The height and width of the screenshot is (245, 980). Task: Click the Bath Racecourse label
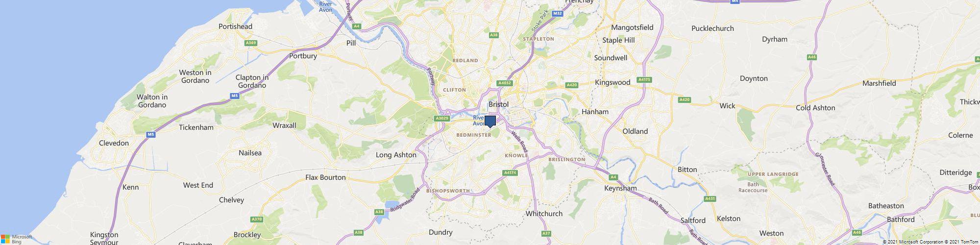[x=753, y=187]
